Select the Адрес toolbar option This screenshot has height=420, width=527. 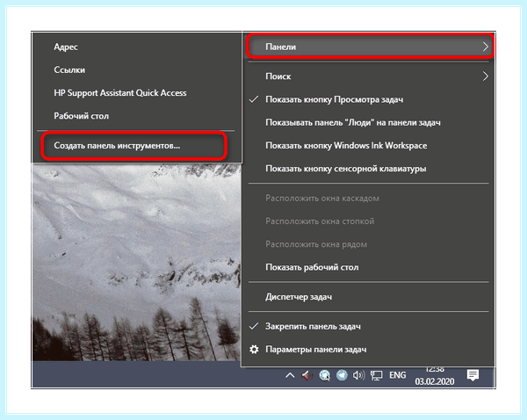point(137,47)
